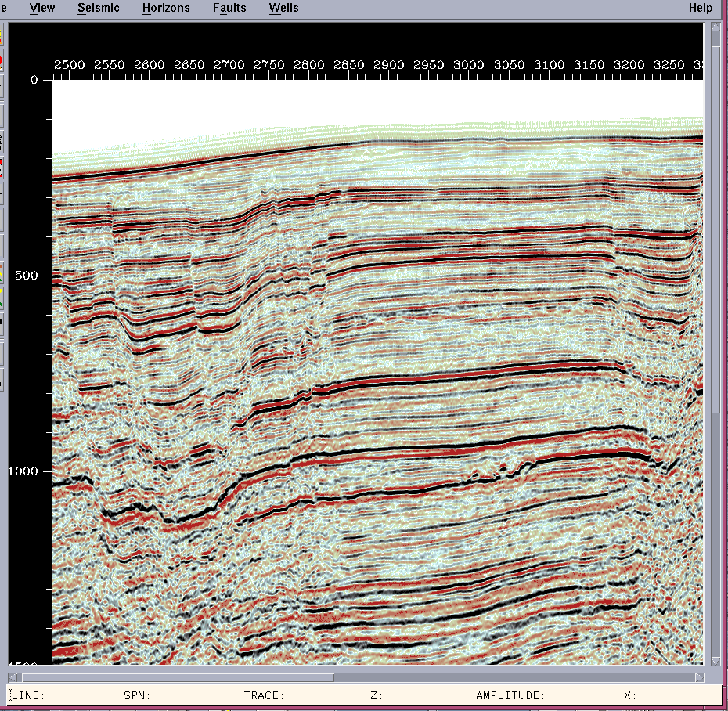Screen dimensions: 728x711
Task: Click trace label 3200 on the axis
Action: point(629,65)
